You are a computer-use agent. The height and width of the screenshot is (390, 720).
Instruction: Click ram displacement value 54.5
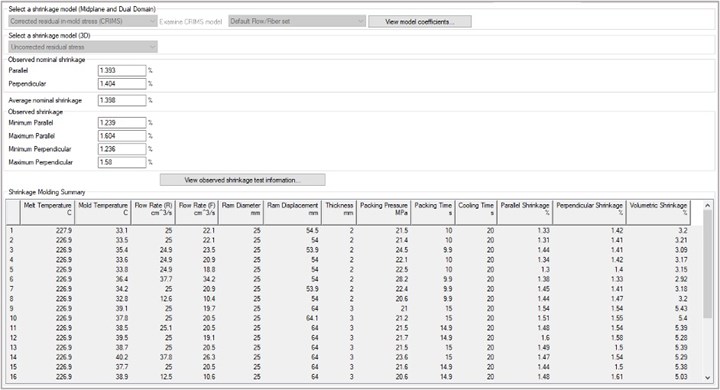pos(312,231)
